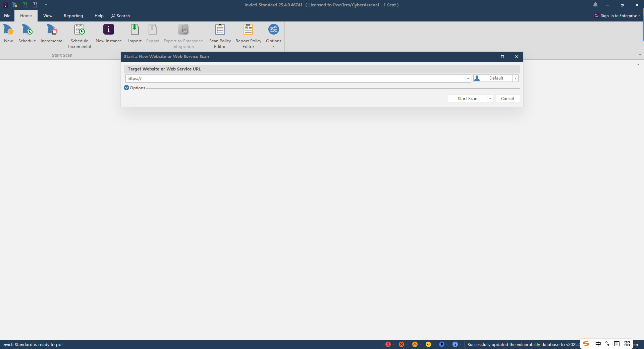Click the orange-red high severity status icon
This screenshot has height=349, width=644.
point(401,344)
